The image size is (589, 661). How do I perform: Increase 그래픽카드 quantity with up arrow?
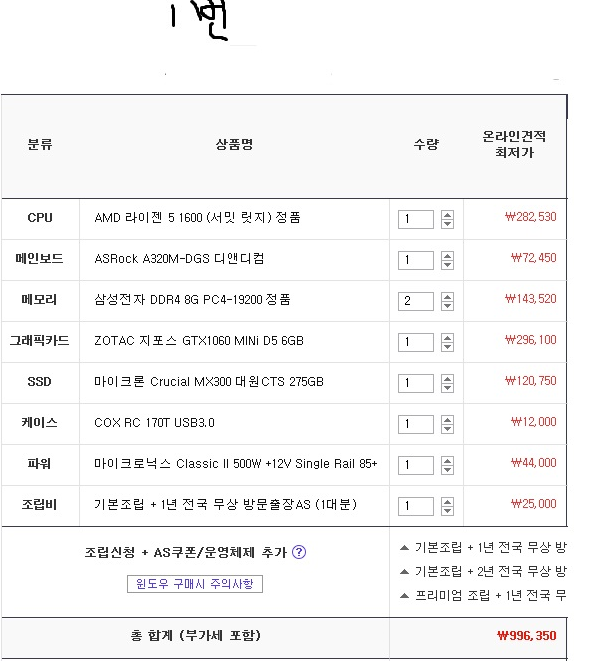447,338
